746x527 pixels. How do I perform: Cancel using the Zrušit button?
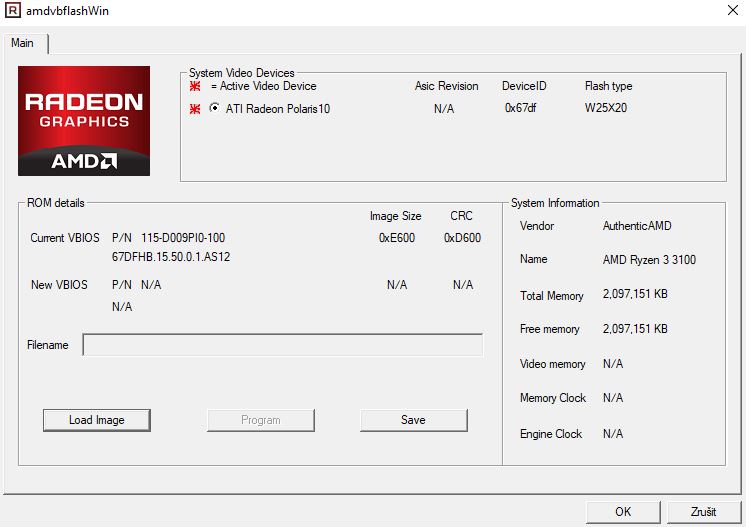pos(704,512)
